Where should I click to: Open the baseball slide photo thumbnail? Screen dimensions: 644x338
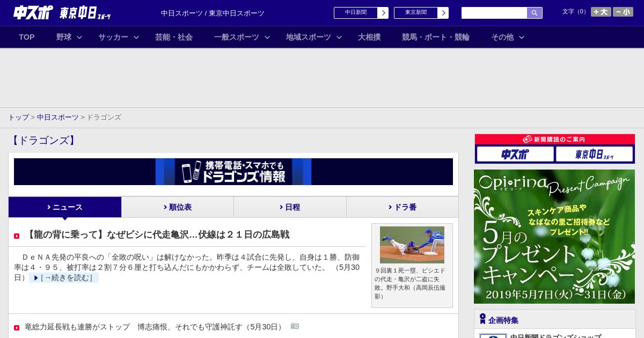click(412, 245)
